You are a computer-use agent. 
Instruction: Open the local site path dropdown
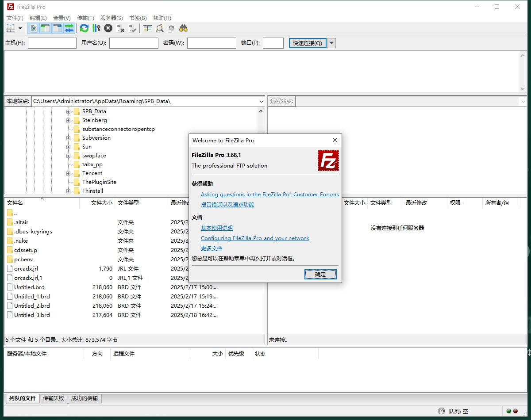pos(261,101)
